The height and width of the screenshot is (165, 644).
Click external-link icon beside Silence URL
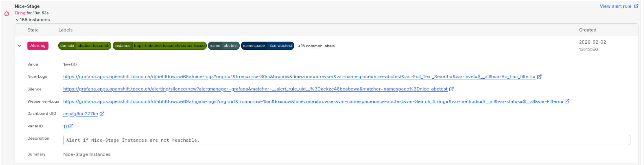(x=451, y=89)
